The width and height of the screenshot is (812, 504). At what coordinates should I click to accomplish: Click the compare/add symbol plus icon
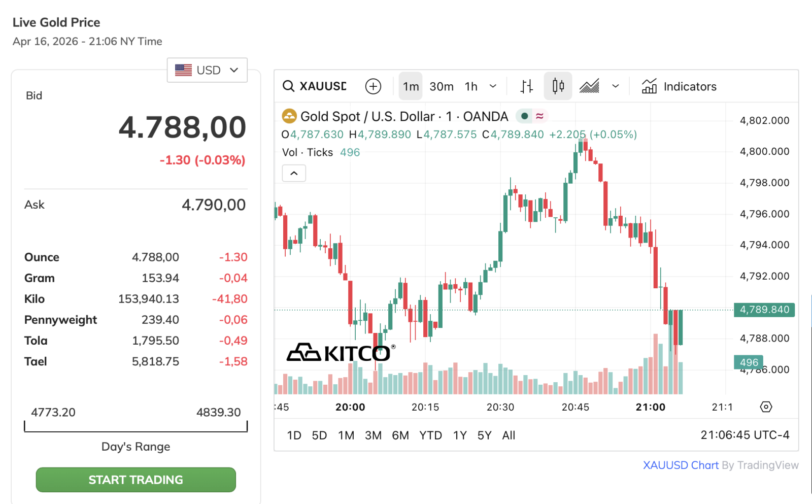click(x=373, y=86)
